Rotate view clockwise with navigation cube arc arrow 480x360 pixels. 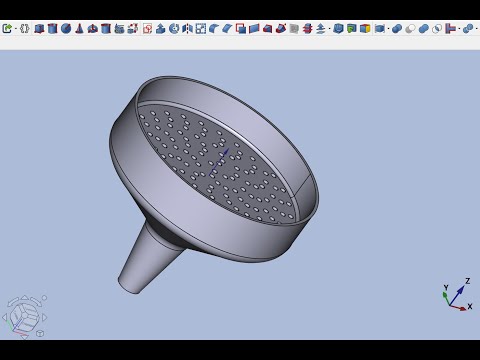35,302
